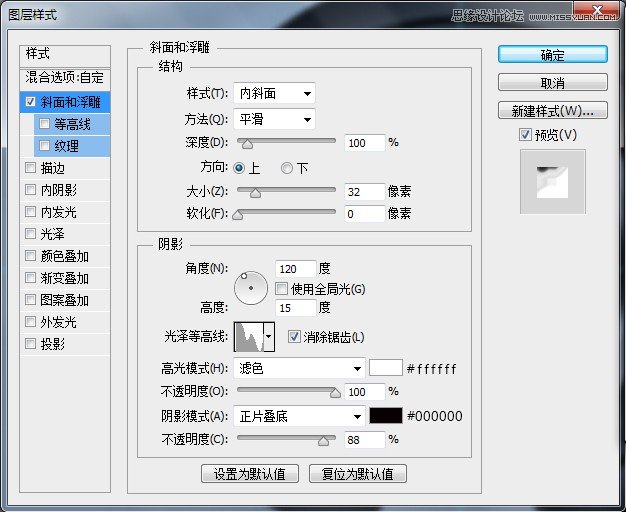Select the 斜面和浮雕 style row
Viewport: 626px width, 512px height.
pos(65,102)
